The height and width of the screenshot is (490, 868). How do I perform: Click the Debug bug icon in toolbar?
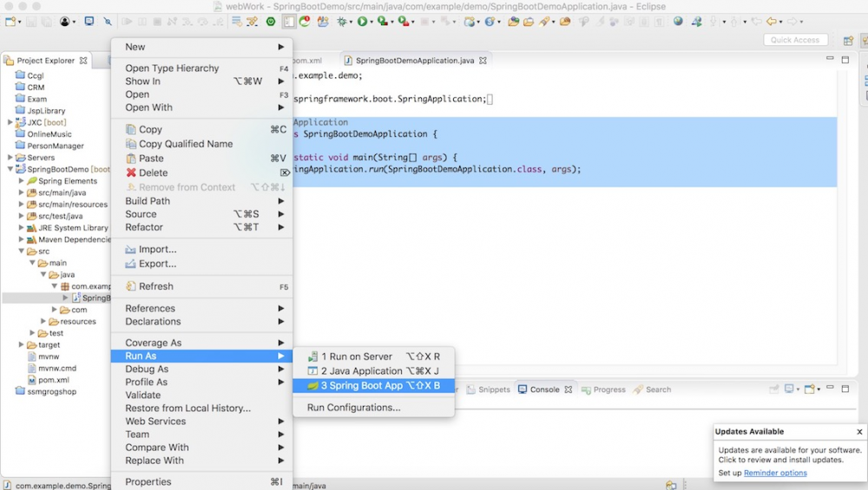pos(344,22)
